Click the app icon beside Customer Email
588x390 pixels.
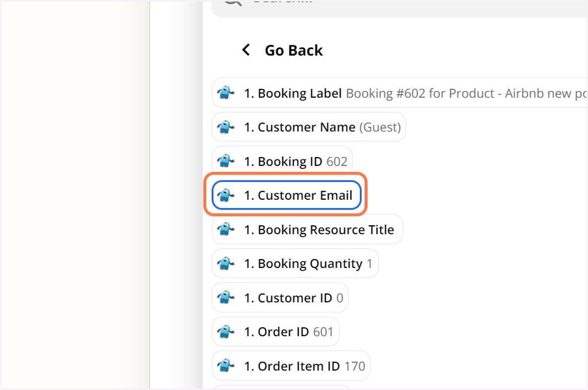click(225, 195)
